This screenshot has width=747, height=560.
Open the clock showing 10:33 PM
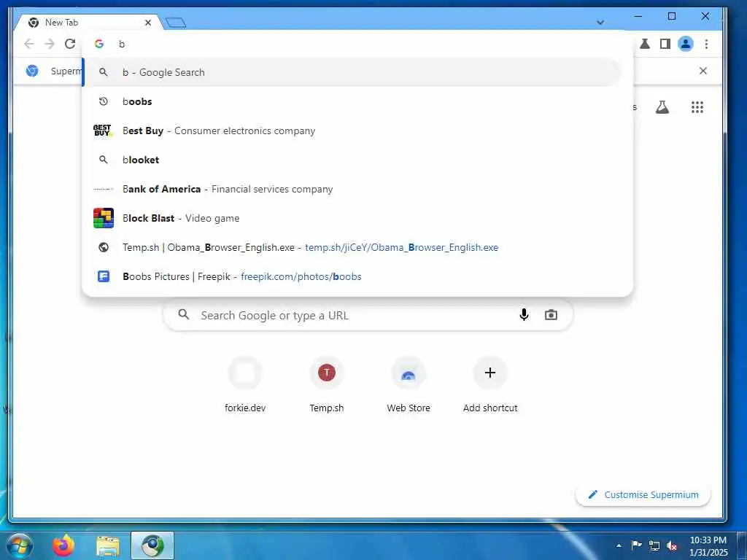(x=708, y=545)
